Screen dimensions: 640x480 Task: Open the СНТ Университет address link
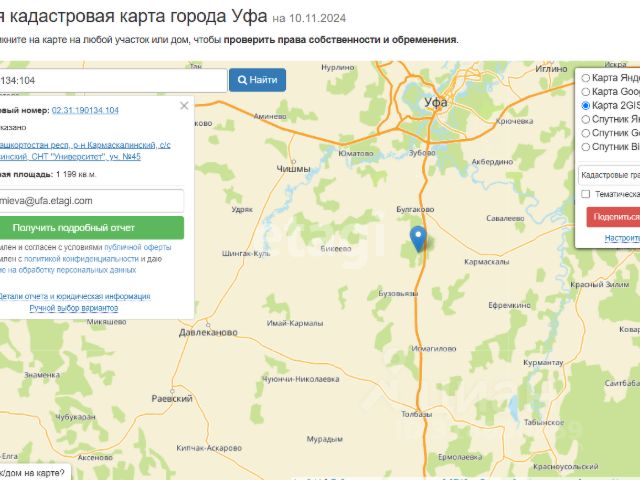pyautogui.click(x=84, y=151)
